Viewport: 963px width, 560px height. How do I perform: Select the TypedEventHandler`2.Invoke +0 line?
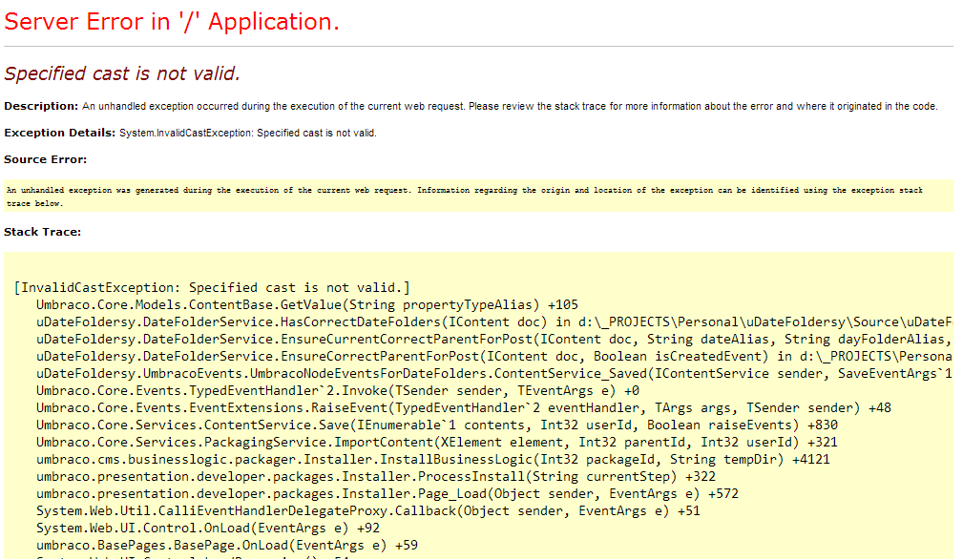[x=338, y=390]
